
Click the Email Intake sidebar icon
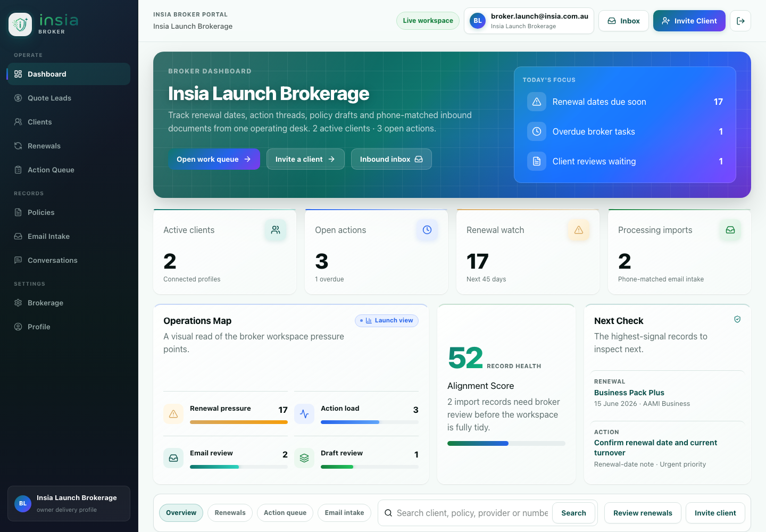pos(18,236)
